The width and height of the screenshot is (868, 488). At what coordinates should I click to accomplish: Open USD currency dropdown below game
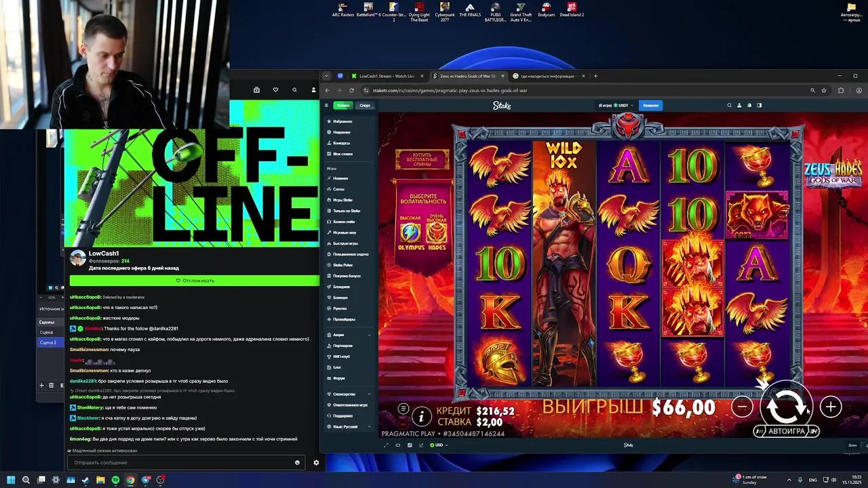click(438, 445)
